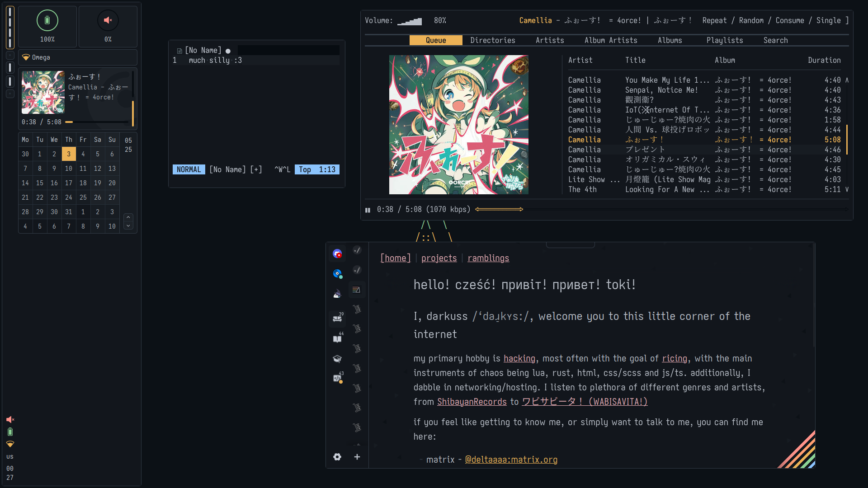
Task: Toggle Repeat mode in music player
Action: pos(714,20)
